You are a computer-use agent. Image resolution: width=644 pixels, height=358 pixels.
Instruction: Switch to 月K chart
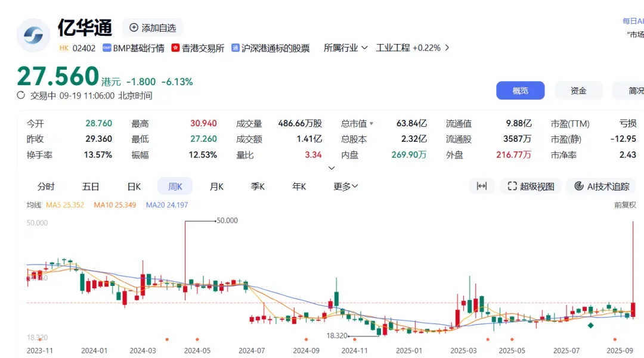click(216, 186)
